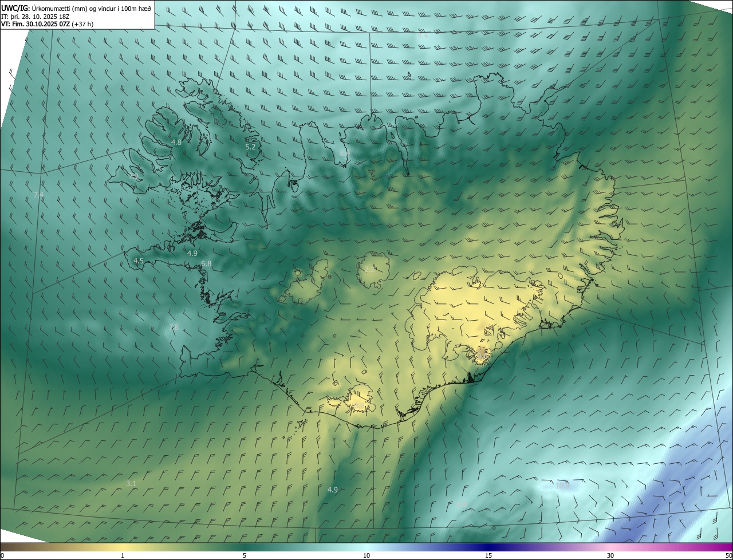Click the 3.1 value label on the map
The height and width of the screenshot is (560, 733).
[131, 483]
